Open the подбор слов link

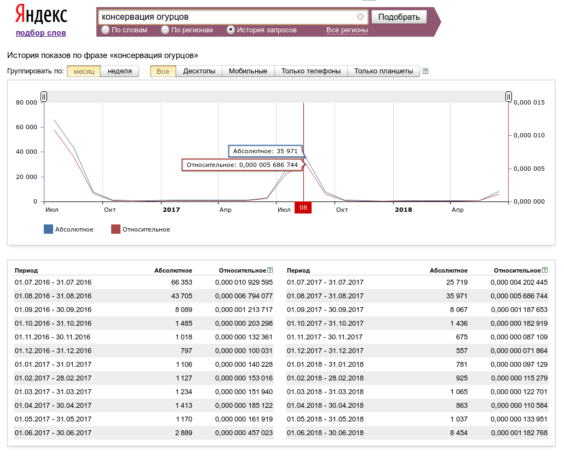coord(41,33)
